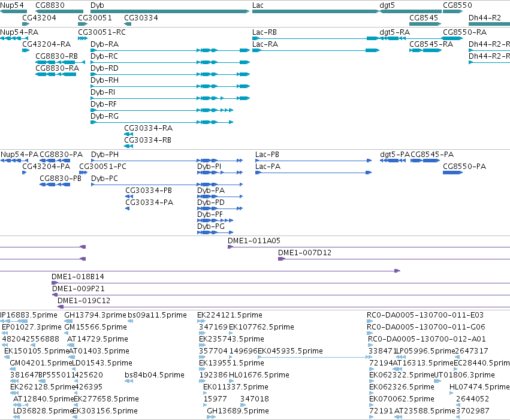Click the CG8830-RA transcript label
The height and width of the screenshot is (420, 510).
point(58,68)
